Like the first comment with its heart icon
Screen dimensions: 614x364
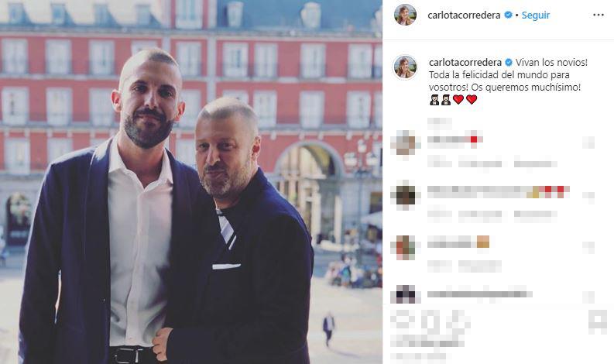pos(588,143)
